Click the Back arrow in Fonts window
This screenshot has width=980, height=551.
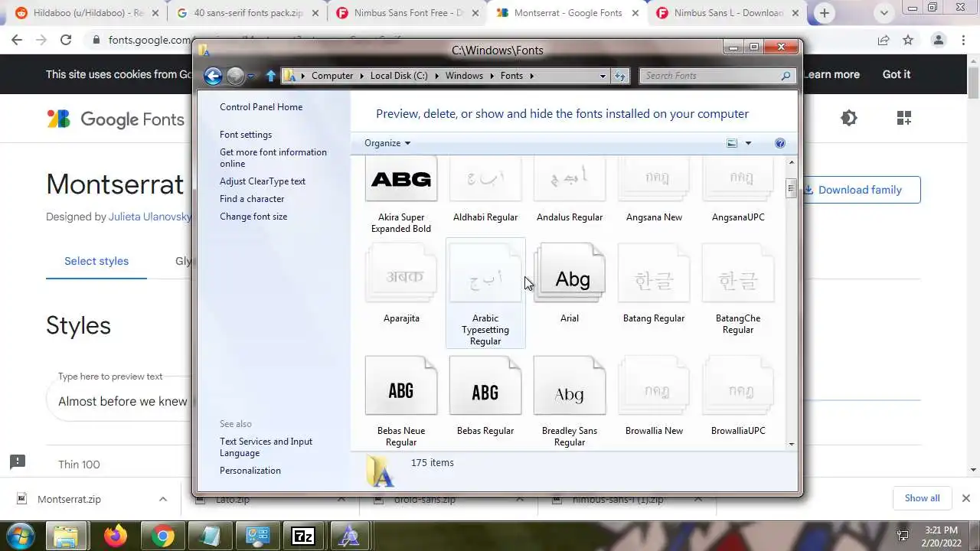213,76
